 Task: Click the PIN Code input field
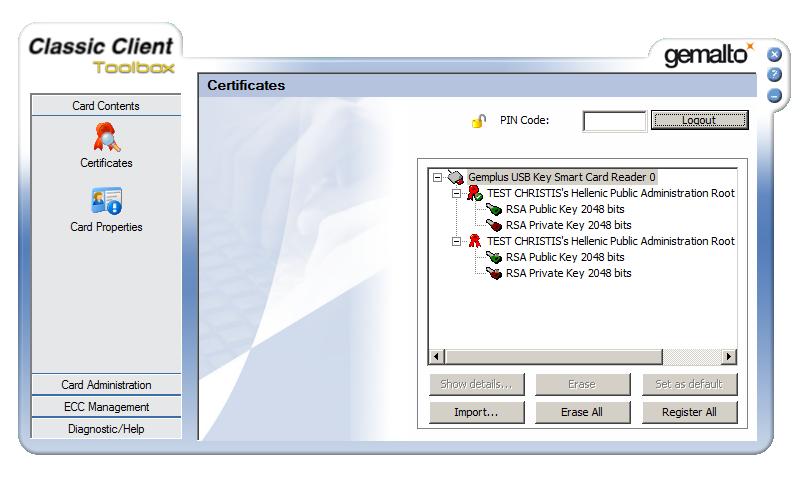coord(615,121)
